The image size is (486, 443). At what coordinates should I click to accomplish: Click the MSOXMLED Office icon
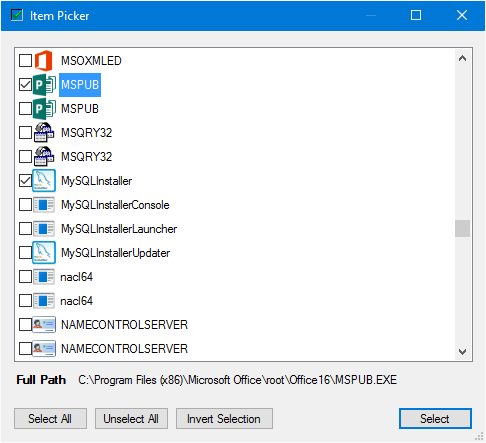[44, 61]
